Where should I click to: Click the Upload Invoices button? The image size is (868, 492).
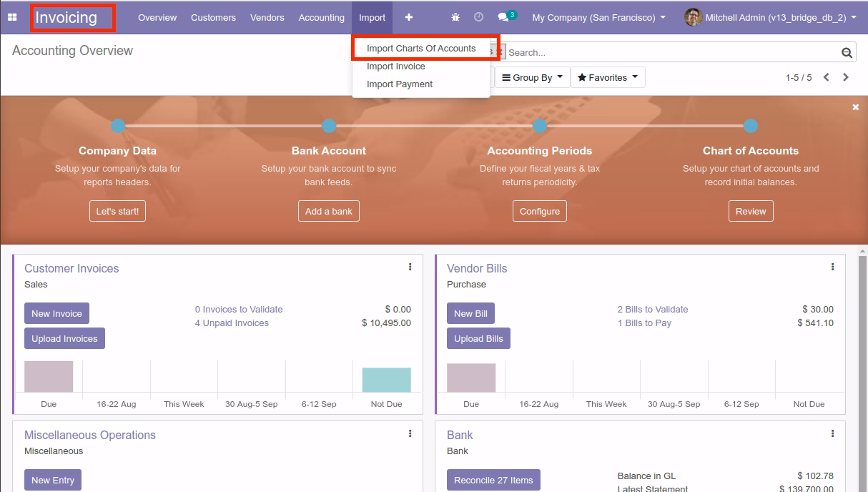tap(64, 338)
